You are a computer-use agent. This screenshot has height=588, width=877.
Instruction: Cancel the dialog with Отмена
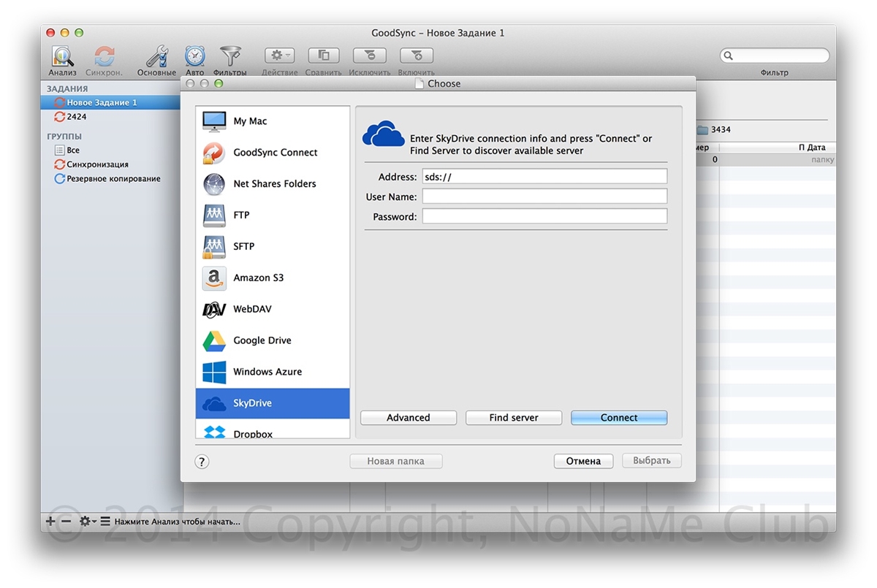point(583,461)
